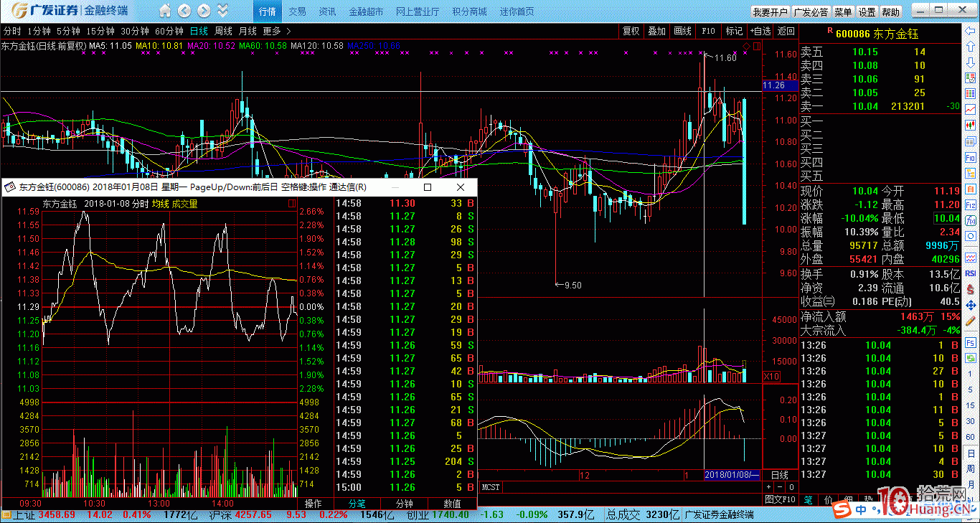
Task: Open the 积分商城 tab
Action: [469, 11]
